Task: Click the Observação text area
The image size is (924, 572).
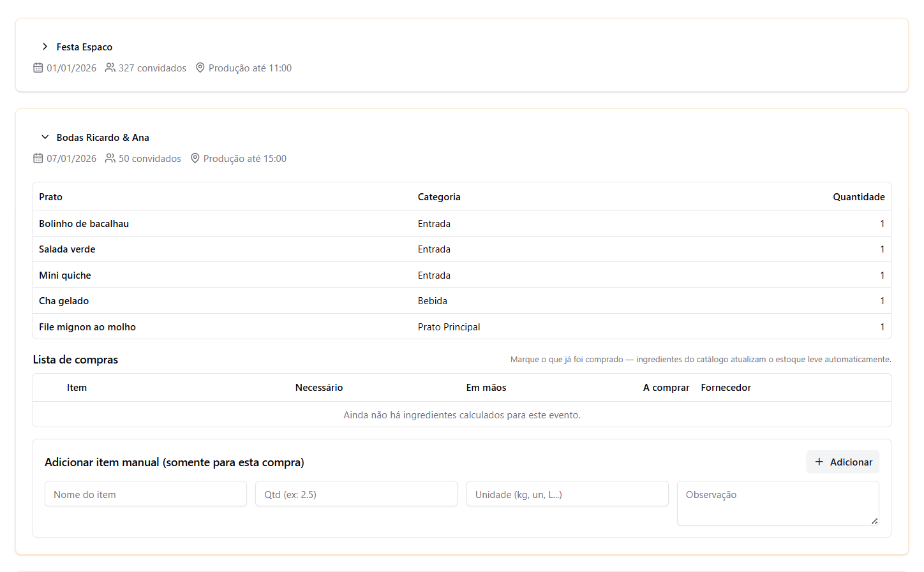Action: (777, 502)
